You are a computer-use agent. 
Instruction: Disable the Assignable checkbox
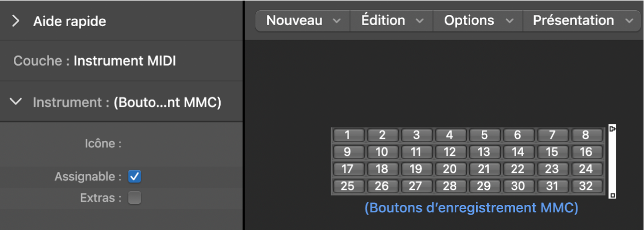click(x=135, y=176)
